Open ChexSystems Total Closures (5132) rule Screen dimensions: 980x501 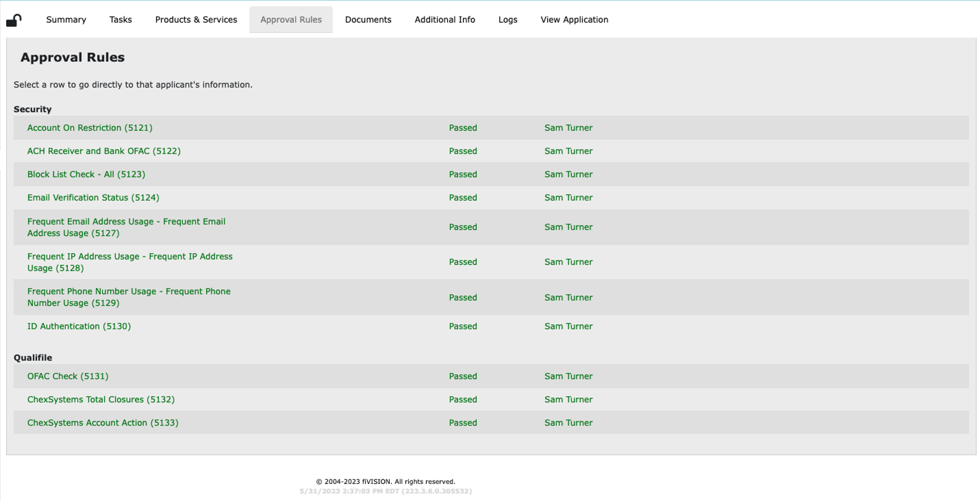tap(101, 399)
